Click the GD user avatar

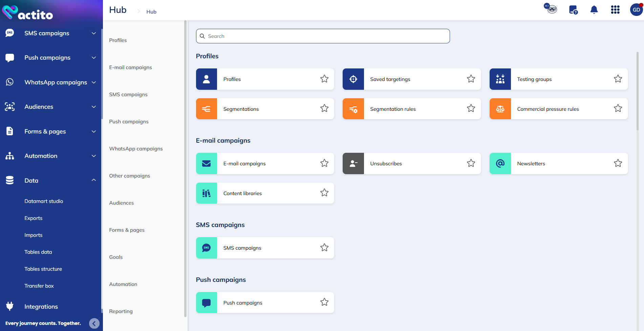pos(636,10)
